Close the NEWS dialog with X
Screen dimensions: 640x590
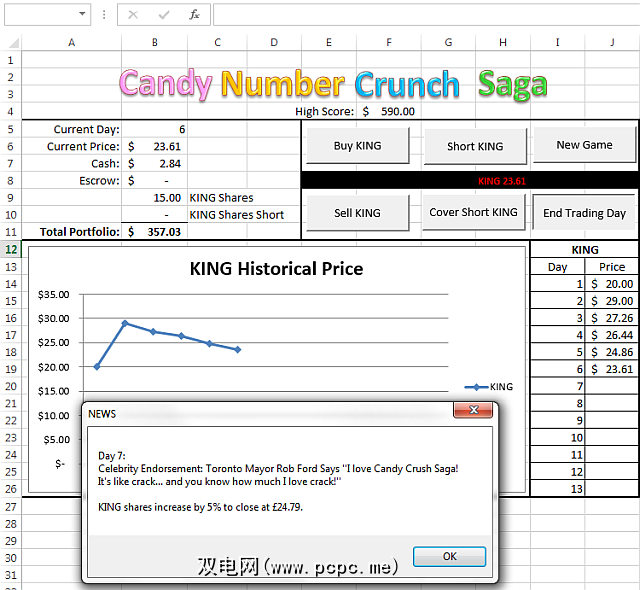tap(473, 410)
